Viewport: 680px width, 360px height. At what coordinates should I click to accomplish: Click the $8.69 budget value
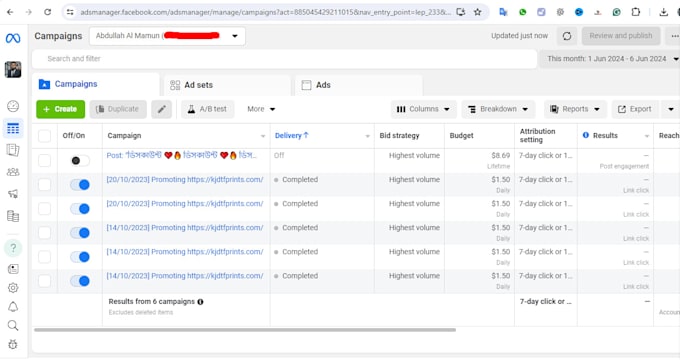point(500,155)
